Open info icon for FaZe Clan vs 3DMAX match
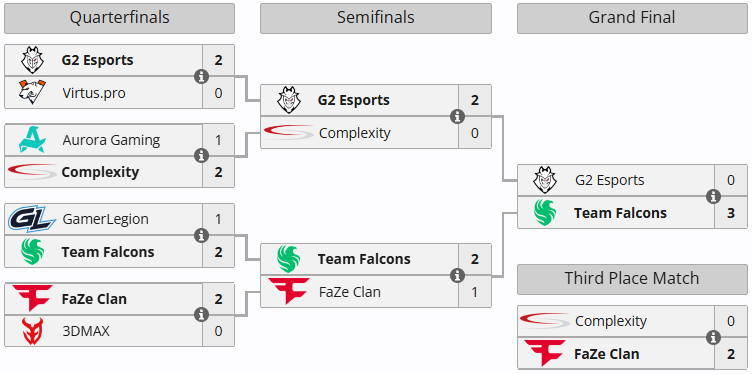Viewport: 752px width, 374px height. tap(202, 315)
